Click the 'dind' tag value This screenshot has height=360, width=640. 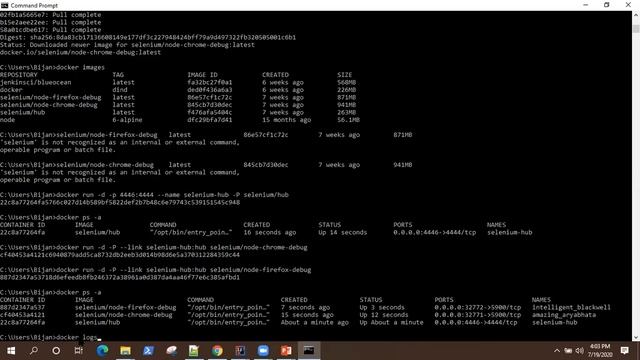tap(120, 90)
